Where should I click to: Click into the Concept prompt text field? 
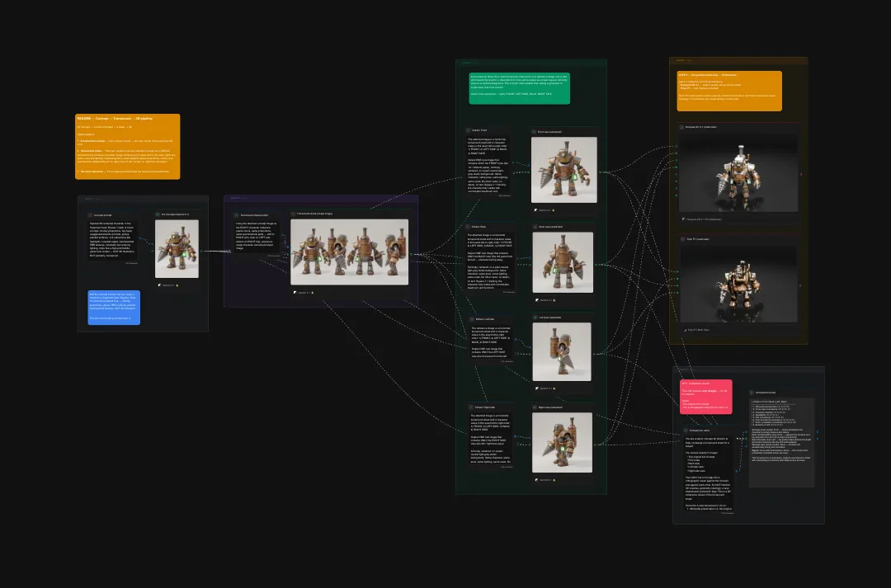click(112, 240)
